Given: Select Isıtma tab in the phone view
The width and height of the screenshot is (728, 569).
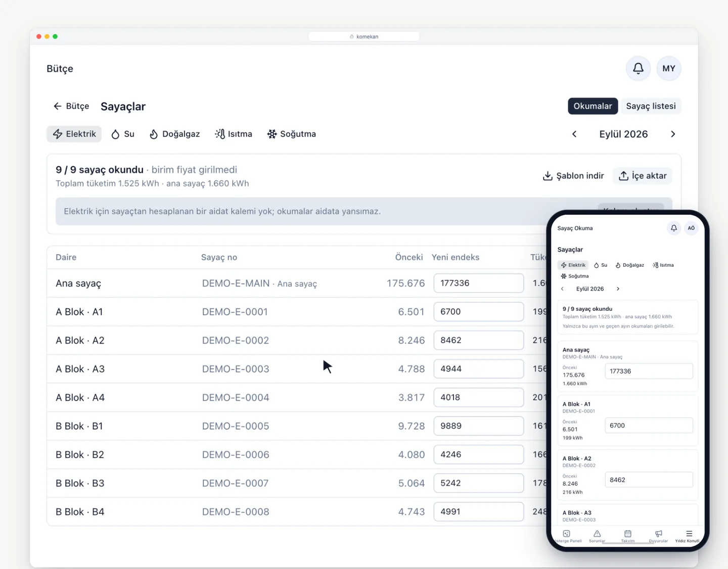Looking at the screenshot, I should tap(663, 265).
